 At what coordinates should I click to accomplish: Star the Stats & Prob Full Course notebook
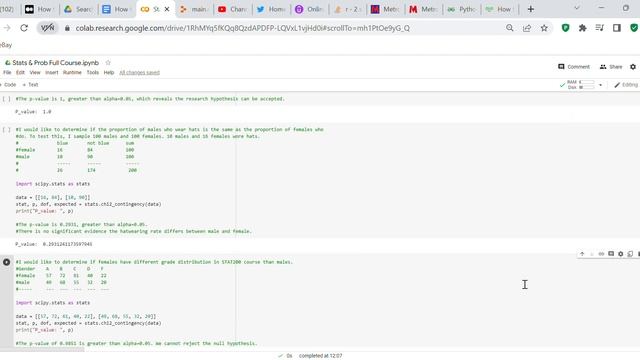[108, 62]
